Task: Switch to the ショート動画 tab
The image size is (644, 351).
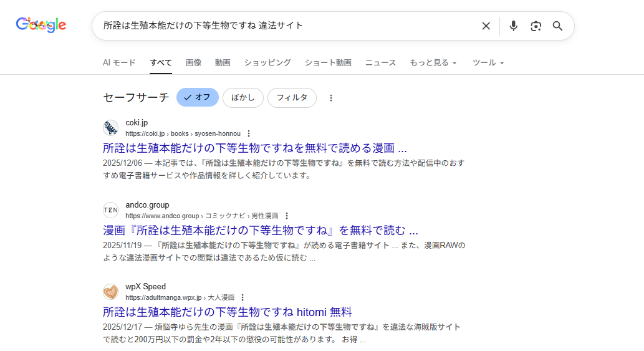Action: [x=328, y=63]
